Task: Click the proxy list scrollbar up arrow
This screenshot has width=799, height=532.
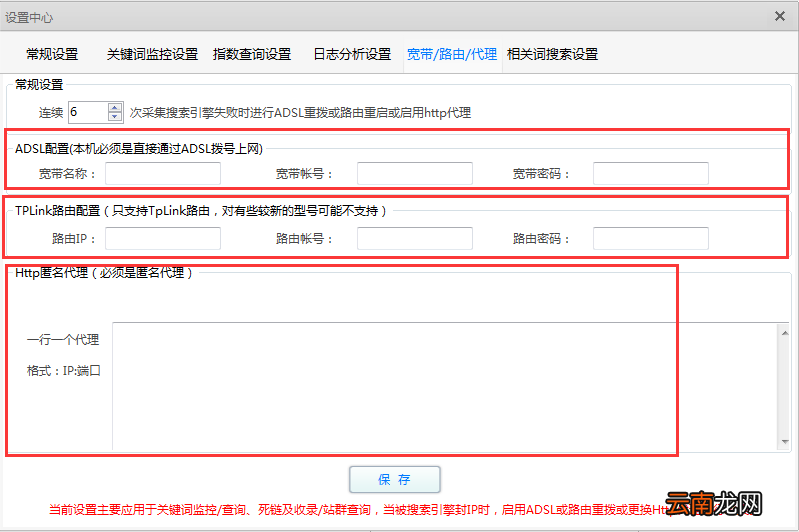Action: point(785,333)
